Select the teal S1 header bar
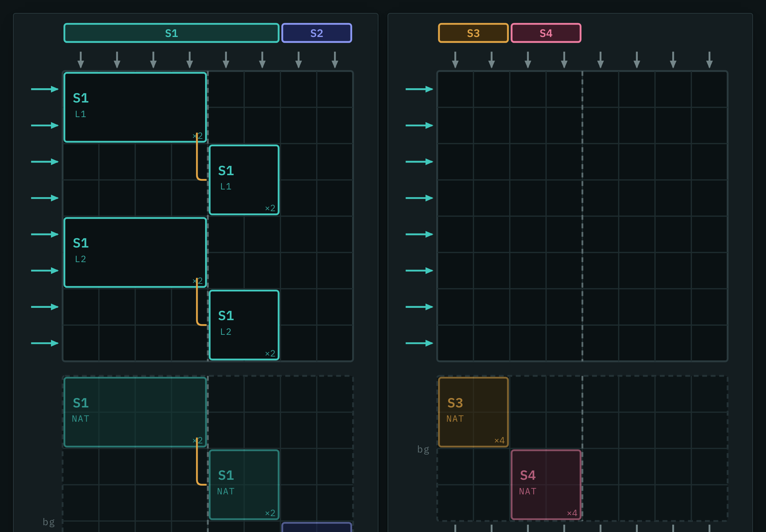Screen dimensions: 766x532 pyautogui.click(x=171, y=33)
